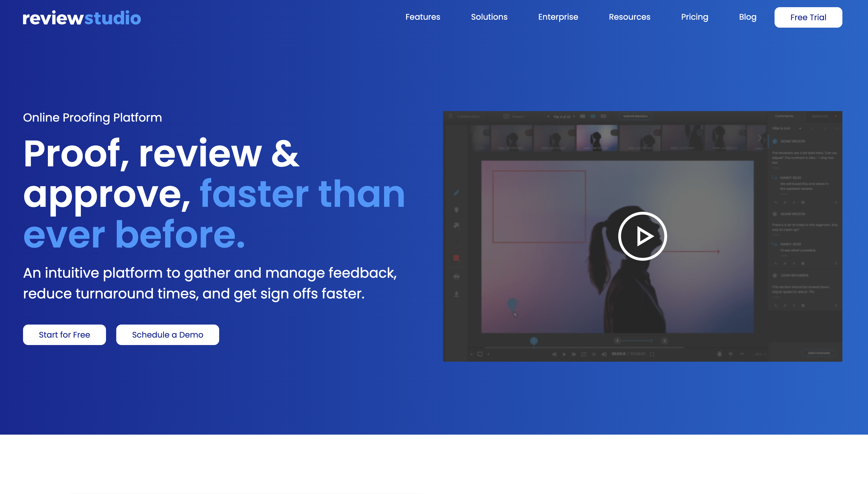Select the pin comment tool
This screenshot has height=494, width=868.
click(x=456, y=209)
